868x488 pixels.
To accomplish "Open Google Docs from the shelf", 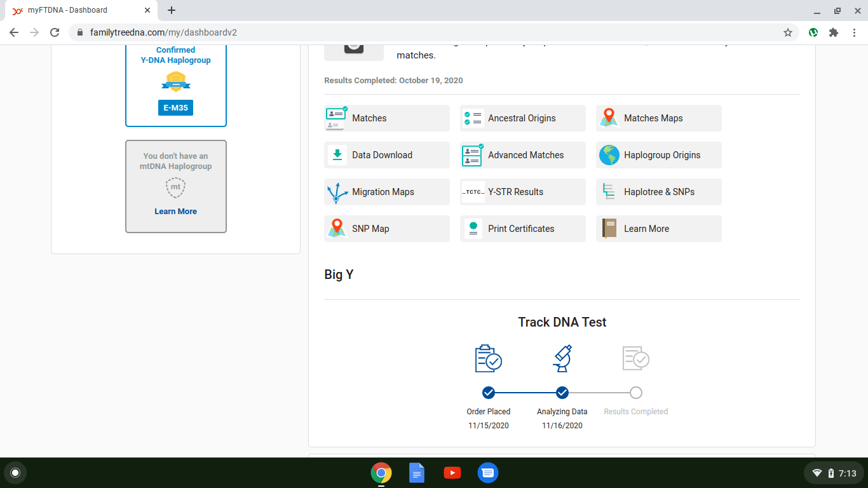I will (x=417, y=473).
